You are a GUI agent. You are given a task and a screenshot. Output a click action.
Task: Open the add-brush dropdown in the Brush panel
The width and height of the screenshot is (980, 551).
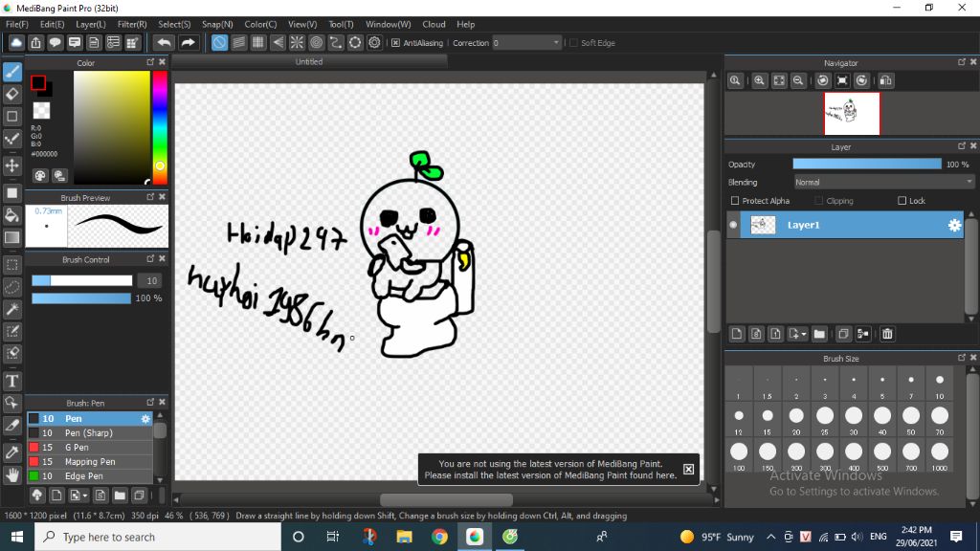pyautogui.click(x=85, y=496)
